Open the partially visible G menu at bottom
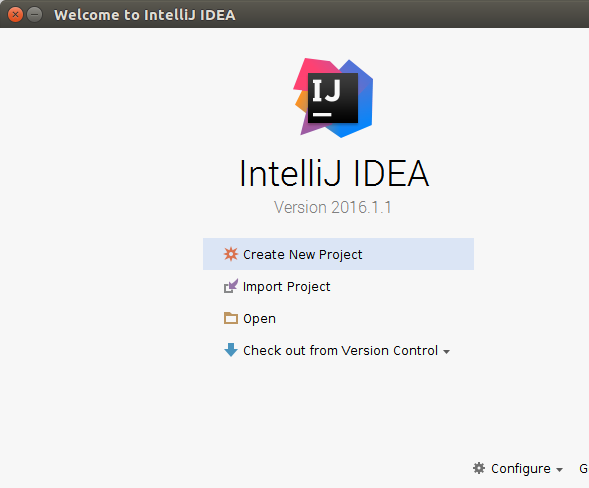Image resolution: width=589 pixels, height=488 pixels. pos(584,468)
